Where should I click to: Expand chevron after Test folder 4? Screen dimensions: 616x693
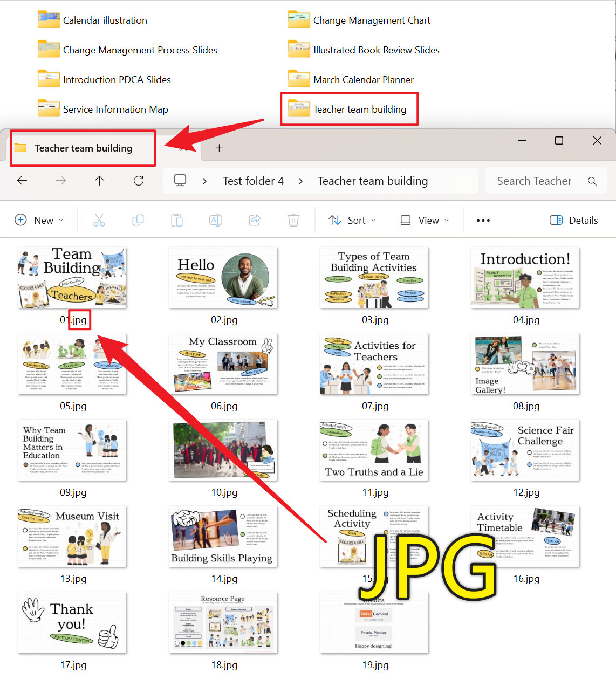tap(300, 181)
